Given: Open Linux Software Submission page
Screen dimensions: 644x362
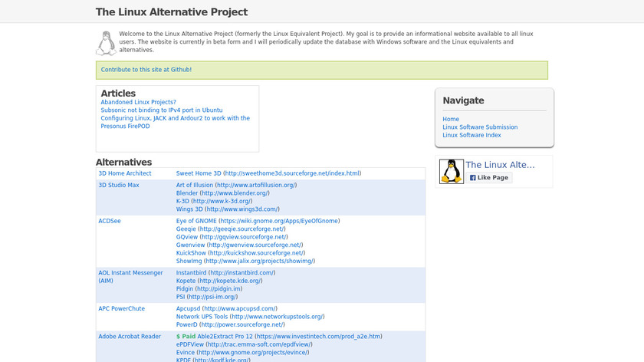Looking at the screenshot, I should tap(480, 127).
